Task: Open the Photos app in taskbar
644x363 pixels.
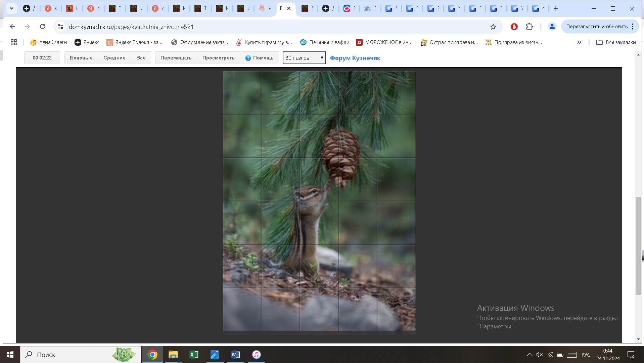Action: coord(215,355)
